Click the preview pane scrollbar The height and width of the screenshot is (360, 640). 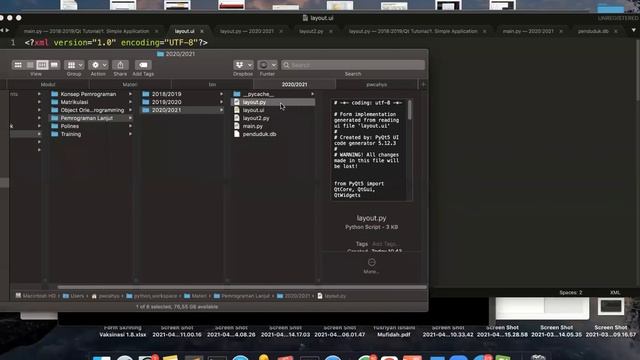click(x=410, y=110)
